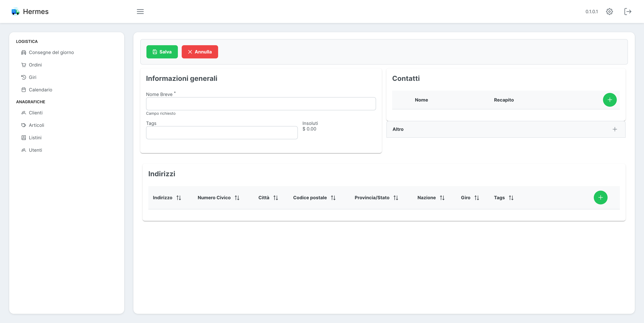Click the Ordini shopping cart icon
Image resolution: width=644 pixels, height=323 pixels.
tap(24, 65)
